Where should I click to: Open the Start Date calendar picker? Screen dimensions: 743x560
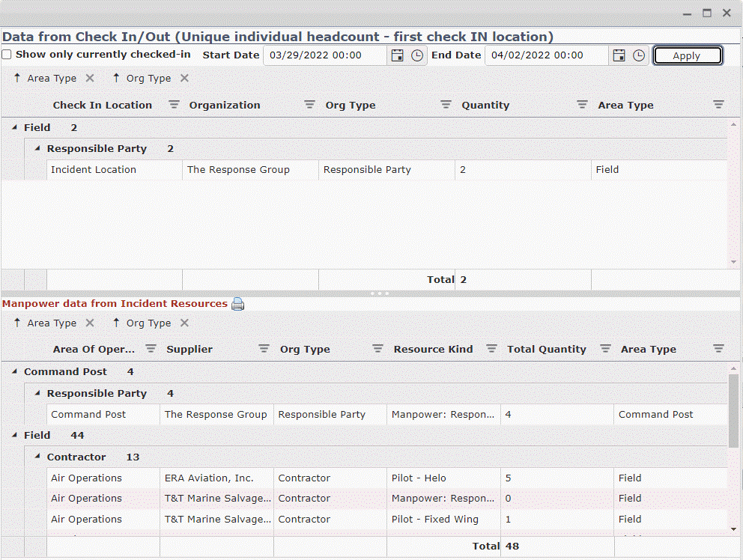[x=397, y=55]
